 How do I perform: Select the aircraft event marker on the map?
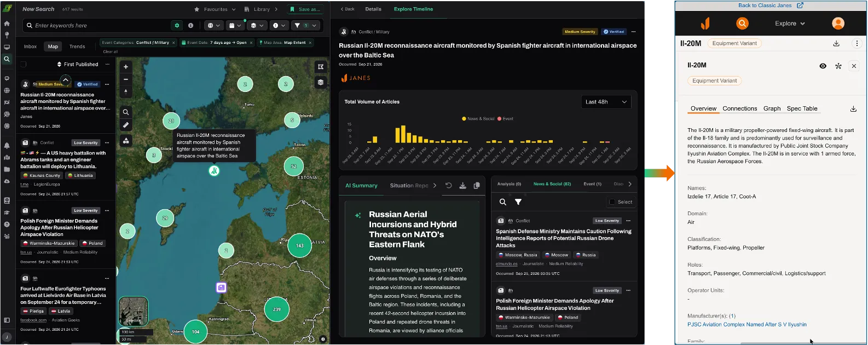tap(214, 171)
